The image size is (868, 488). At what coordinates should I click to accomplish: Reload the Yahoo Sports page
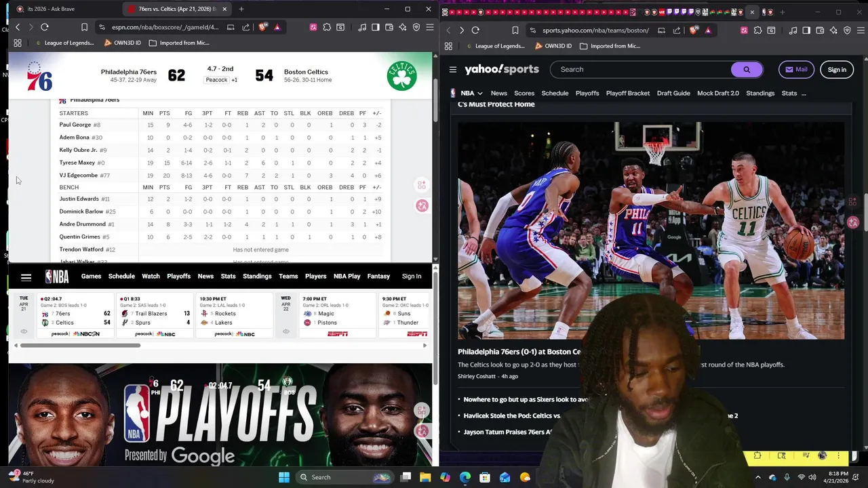475,30
